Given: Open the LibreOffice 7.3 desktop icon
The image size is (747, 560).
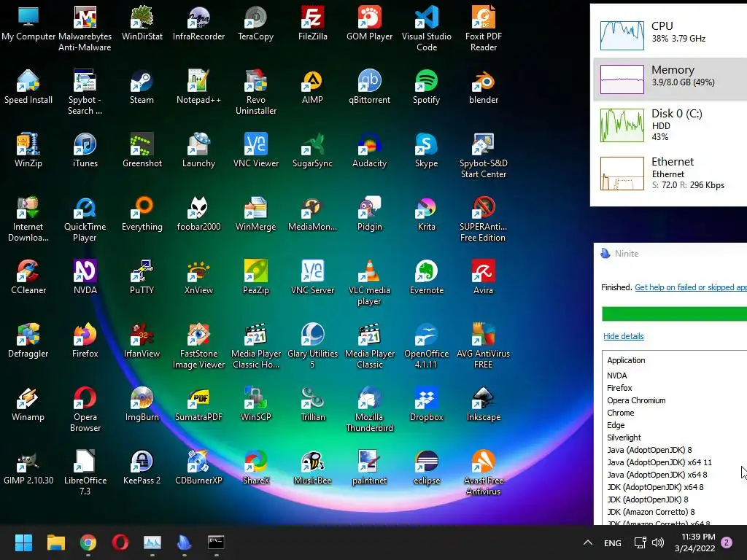Looking at the screenshot, I should [85, 472].
